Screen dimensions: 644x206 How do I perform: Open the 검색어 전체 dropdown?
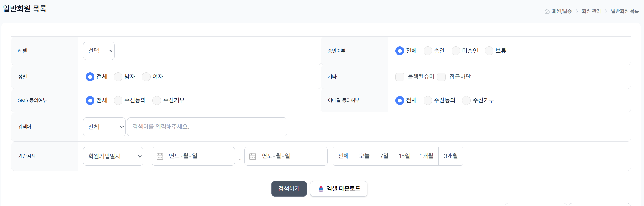[x=104, y=127]
